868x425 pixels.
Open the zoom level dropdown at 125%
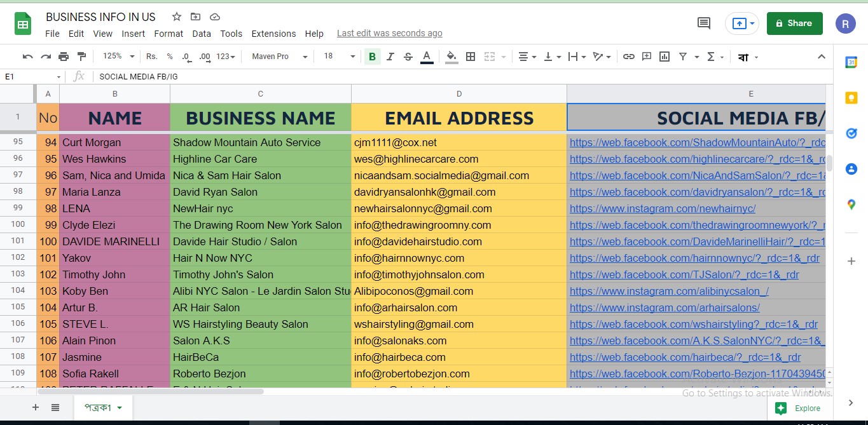click(x=116, y=57)
